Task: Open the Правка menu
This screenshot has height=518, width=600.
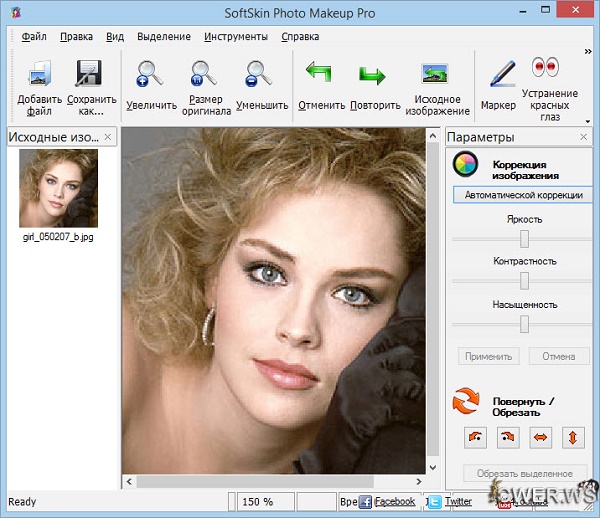Action: pos(76,36)
